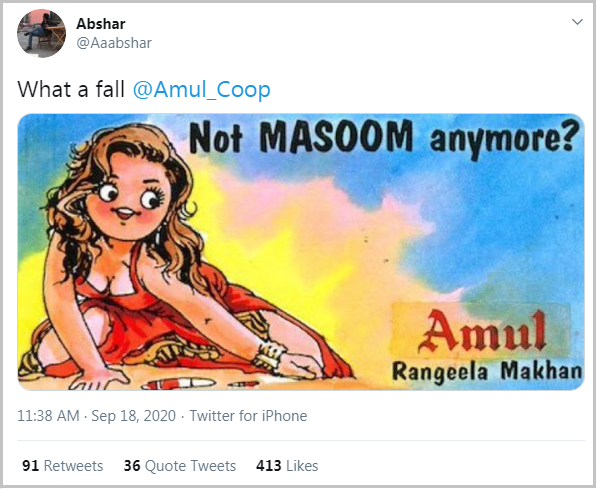Show the 413 Likes list
597x489 pixels.
(287, 466)
